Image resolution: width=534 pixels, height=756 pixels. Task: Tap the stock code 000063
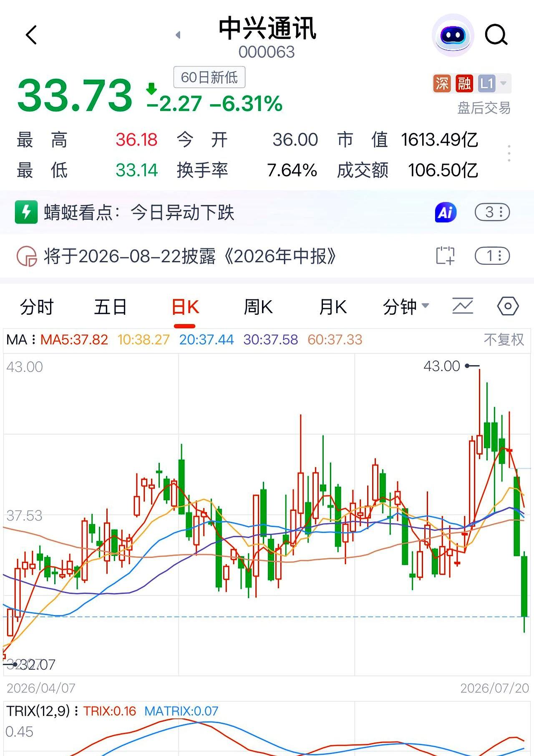pyautogui.click(x=267, y=52)
